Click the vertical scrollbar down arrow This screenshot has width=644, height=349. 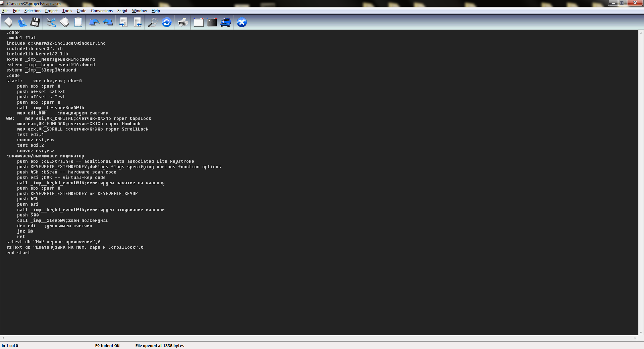[x=641, y=333]
